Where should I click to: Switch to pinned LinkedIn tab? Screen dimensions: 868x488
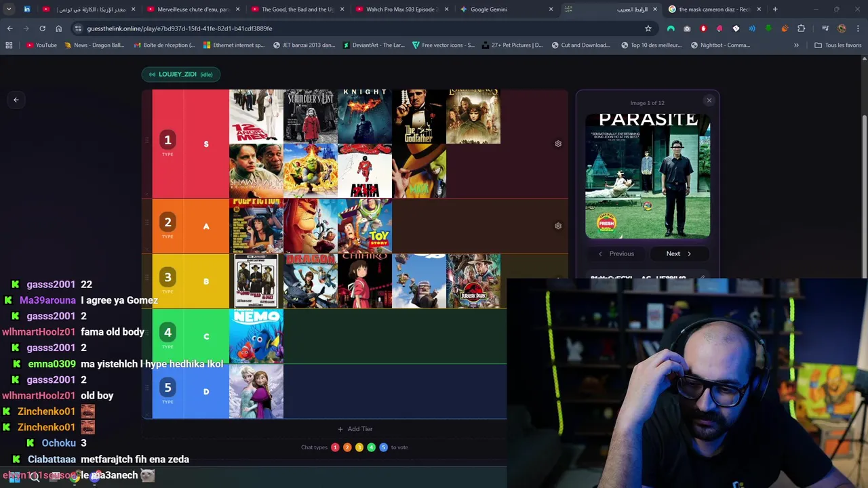[27, 9]
